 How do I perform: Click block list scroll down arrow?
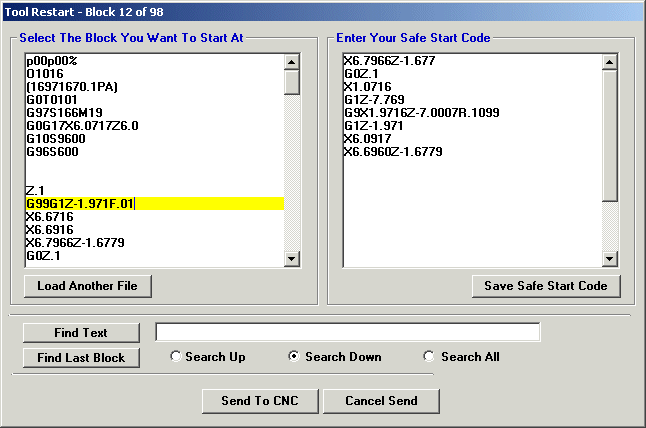pos(292,259)
